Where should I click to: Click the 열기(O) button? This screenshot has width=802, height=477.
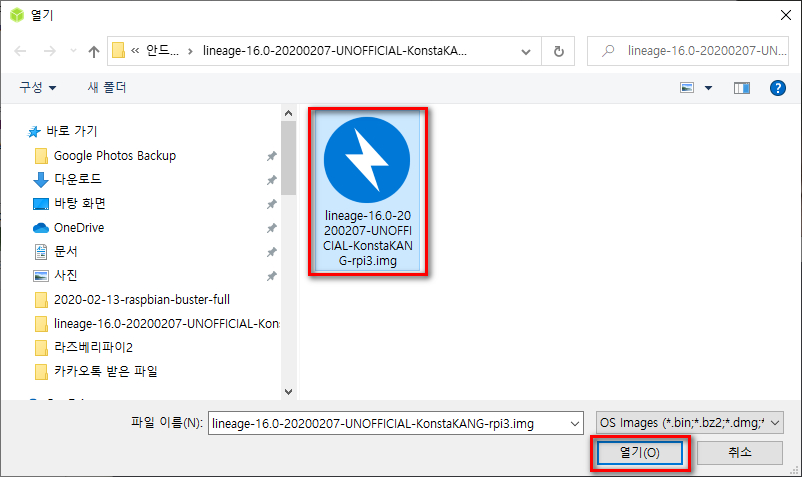[640, 452]
